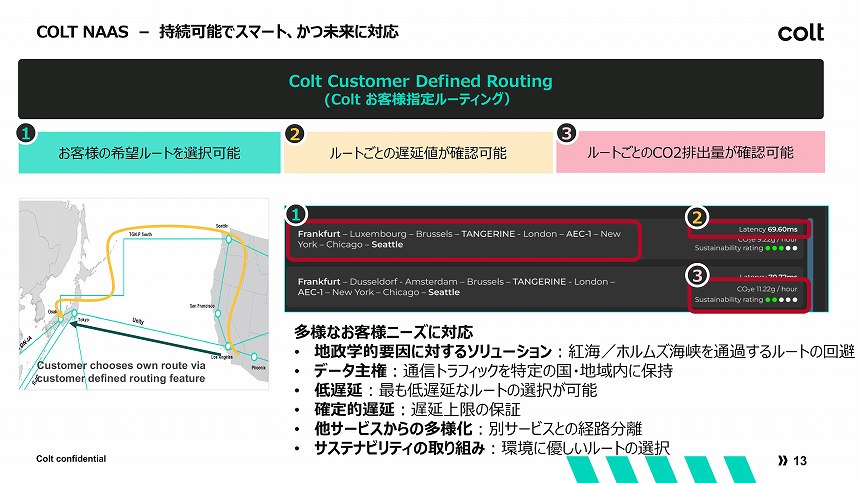This screenshot has width=860, height=483.
Task: Click circle 1 marker on the route screenshot
Action: pyautogui.click(x=296, y=214)
